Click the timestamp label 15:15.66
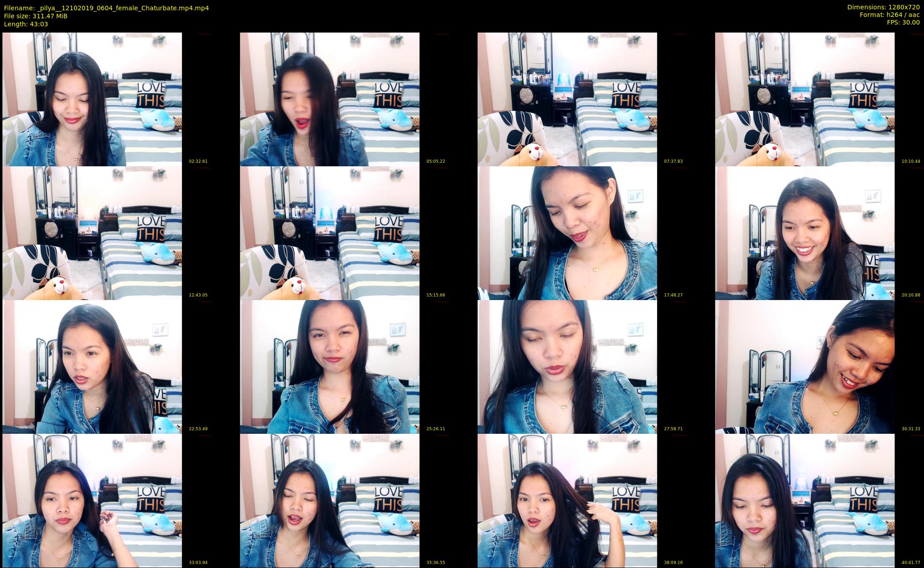924x568 pixels. pyautogui.click(x=436, y=295)
